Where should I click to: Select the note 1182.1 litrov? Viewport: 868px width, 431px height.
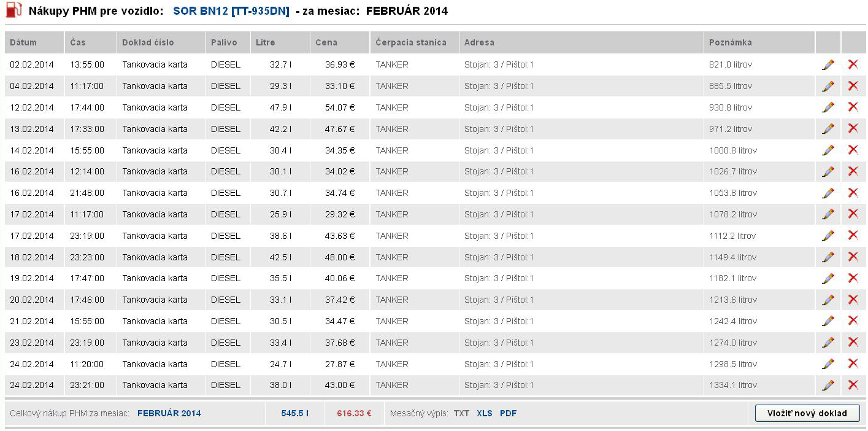[x=733, y=278]
